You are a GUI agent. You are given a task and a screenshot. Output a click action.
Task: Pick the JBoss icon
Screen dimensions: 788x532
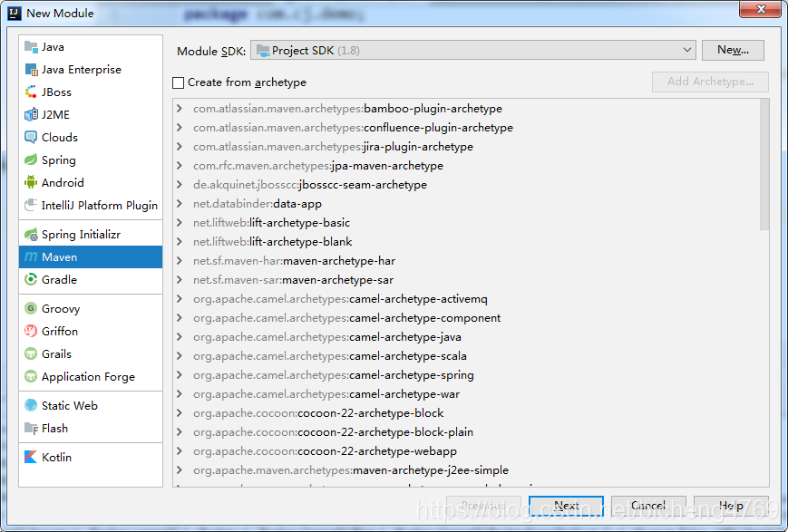[x=31, y=92]
